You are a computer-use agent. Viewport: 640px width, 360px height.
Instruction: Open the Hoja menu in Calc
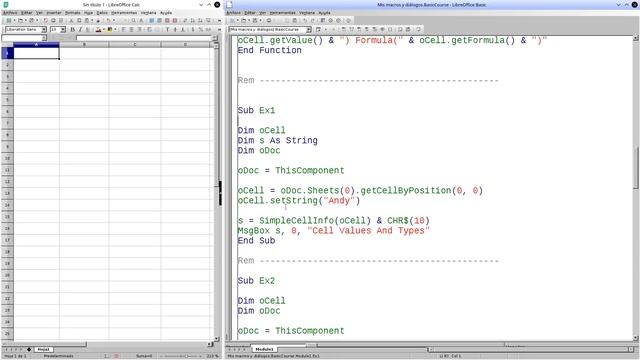[89, 13]
